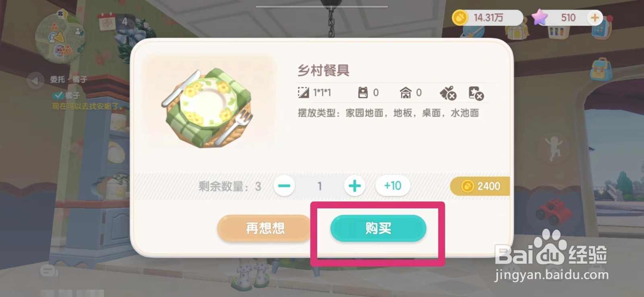The height and width of the screenshot is (297, 644).
Task: Add ten items with +10 button
Action: point(392,186)
